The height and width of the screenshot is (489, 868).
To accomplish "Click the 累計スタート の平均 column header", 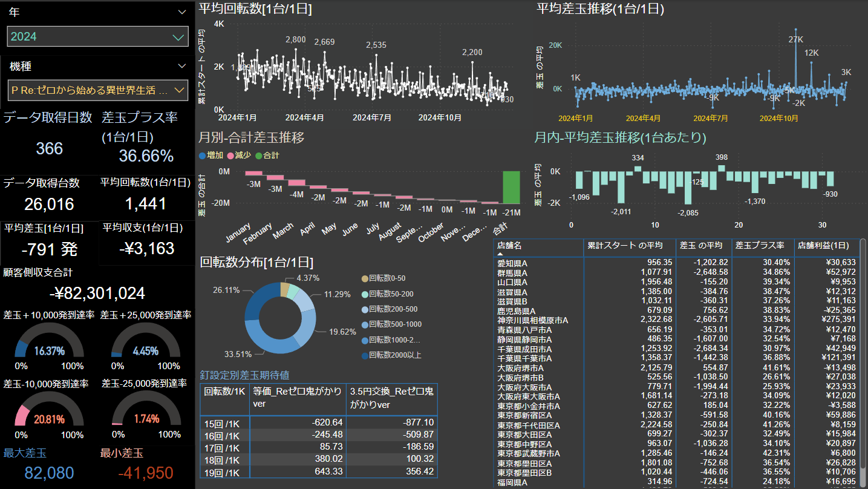I will pos(628,245).
